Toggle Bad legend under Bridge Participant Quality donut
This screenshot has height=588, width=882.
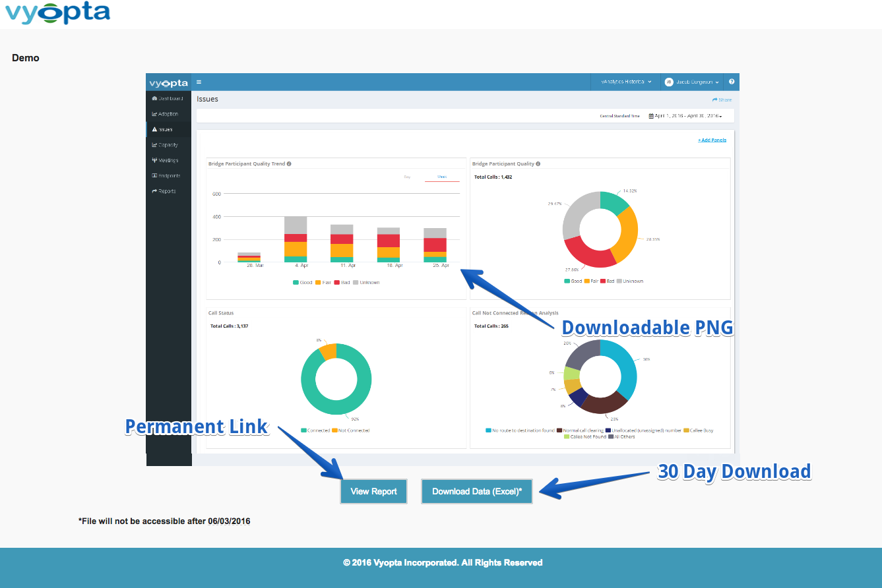pyautogui.click(x=607, y=281)
